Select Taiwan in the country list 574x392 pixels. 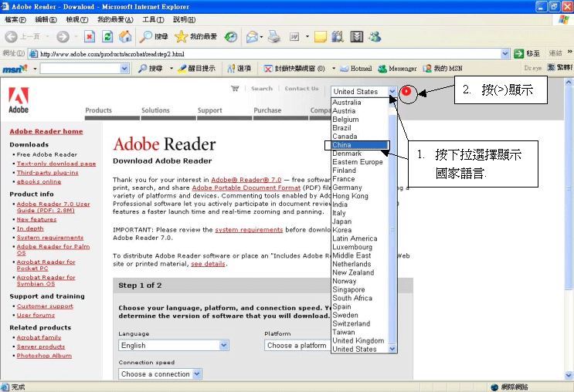coord(359,332)
